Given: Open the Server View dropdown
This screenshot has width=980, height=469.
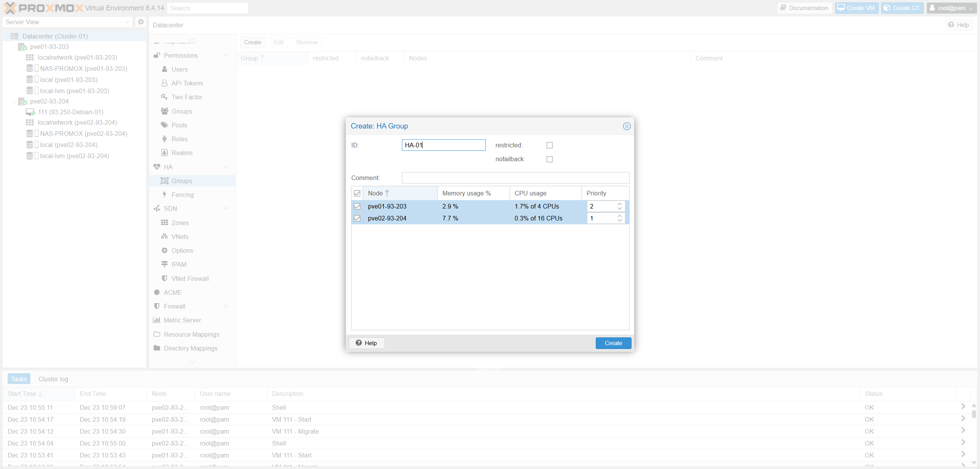Looking at the screenshot, I should click(127, 22).
